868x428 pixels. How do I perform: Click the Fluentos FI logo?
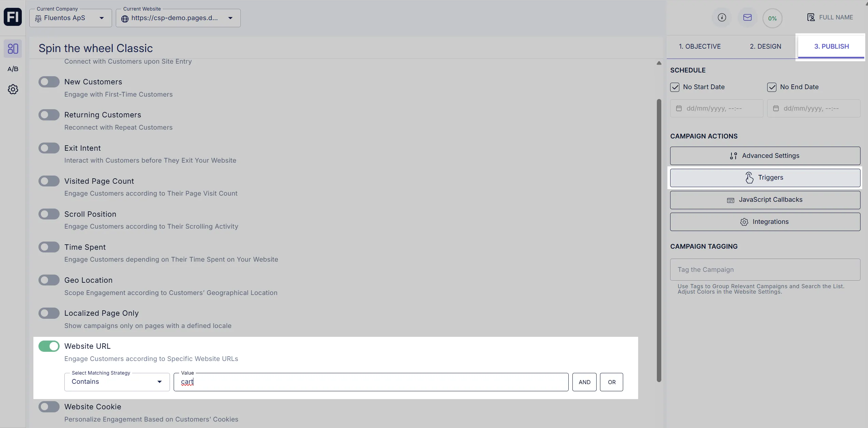13,16
